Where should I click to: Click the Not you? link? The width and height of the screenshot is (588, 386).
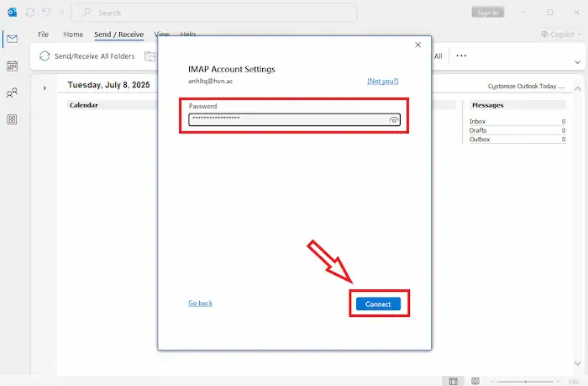point(382,81)
